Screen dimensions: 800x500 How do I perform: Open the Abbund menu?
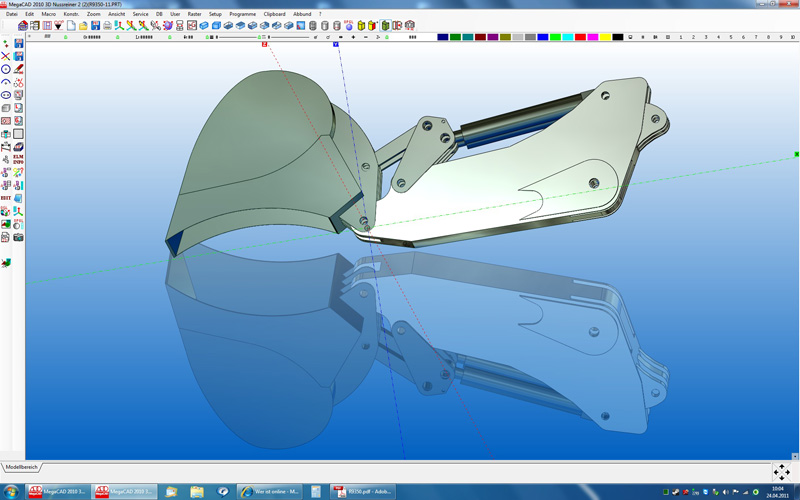(302, 14)
